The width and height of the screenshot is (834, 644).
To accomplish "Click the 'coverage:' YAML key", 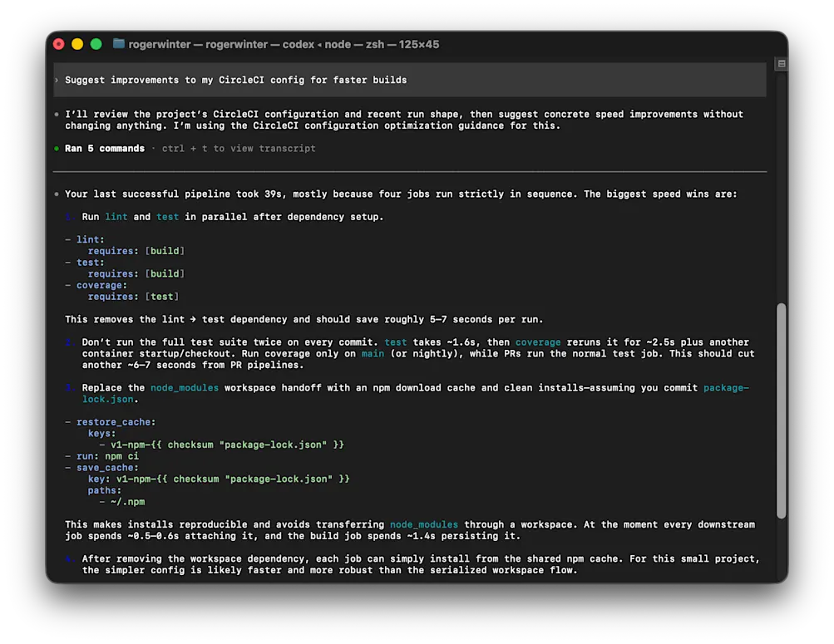I will [x=101, y=286].
